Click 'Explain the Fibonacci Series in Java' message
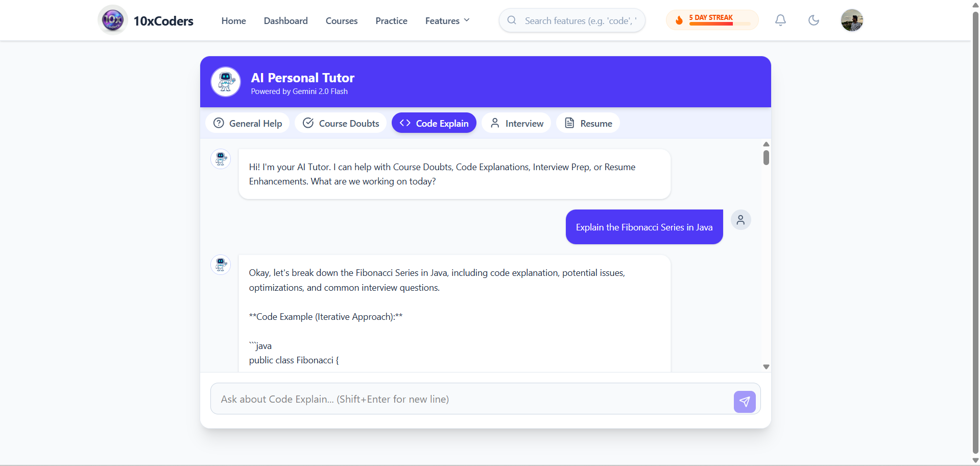Screen dimensions: 980x466 (x=644, y=227)
